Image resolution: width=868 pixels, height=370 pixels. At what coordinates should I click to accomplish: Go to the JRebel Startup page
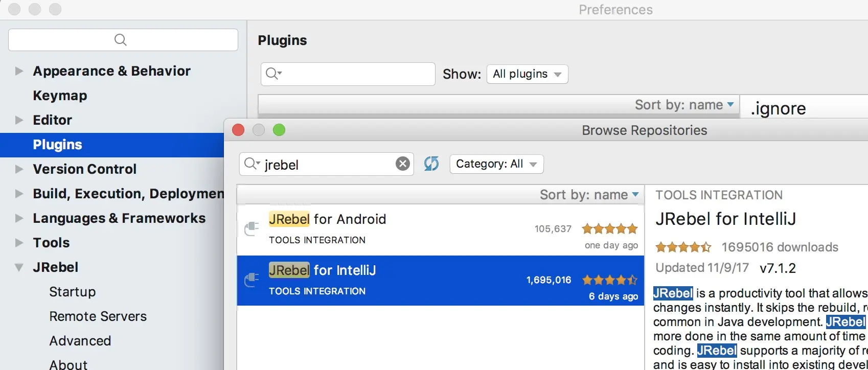click(73, 292)
